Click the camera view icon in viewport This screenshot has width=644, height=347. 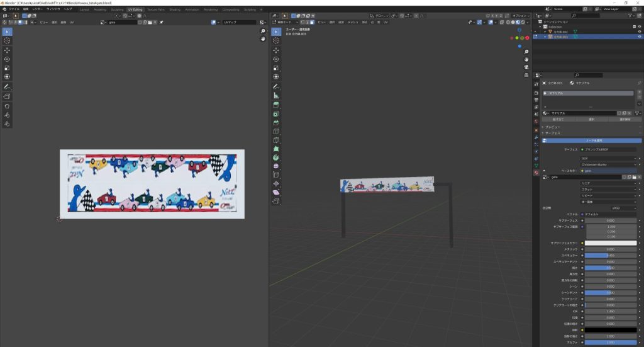pos(526,67)
